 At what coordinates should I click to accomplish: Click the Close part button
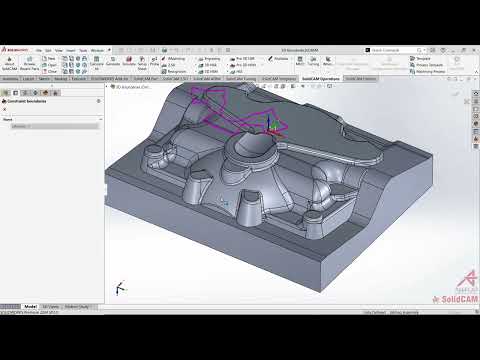49,71
